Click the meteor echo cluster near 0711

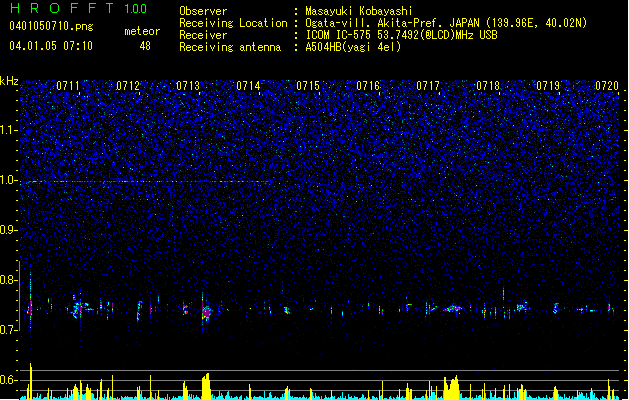pyautogui.click(x=79, y=309)
